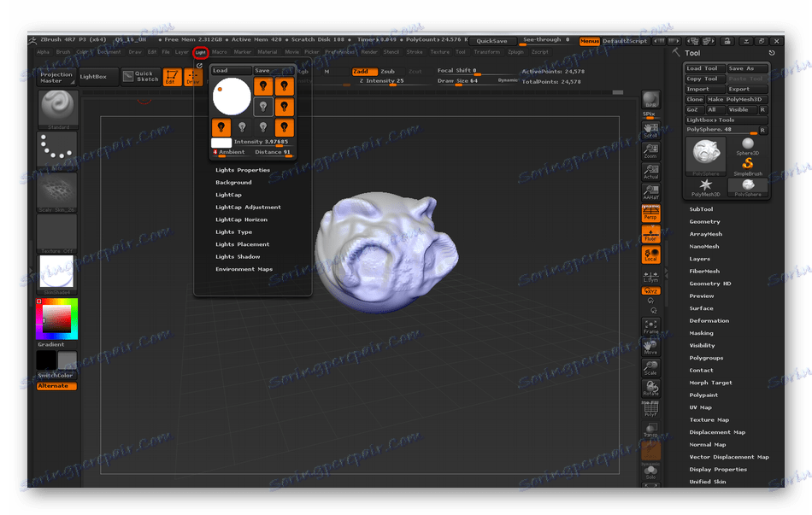Expand the Geometry subpalette
The width and height of the screenshot is (812, 515).
click(x=705, y=222)
